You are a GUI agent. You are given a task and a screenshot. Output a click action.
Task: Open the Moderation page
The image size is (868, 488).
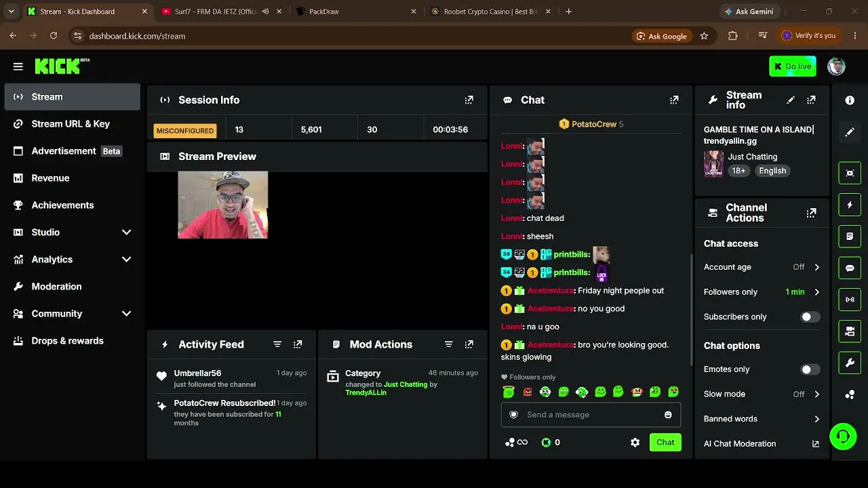click(72, 287)
